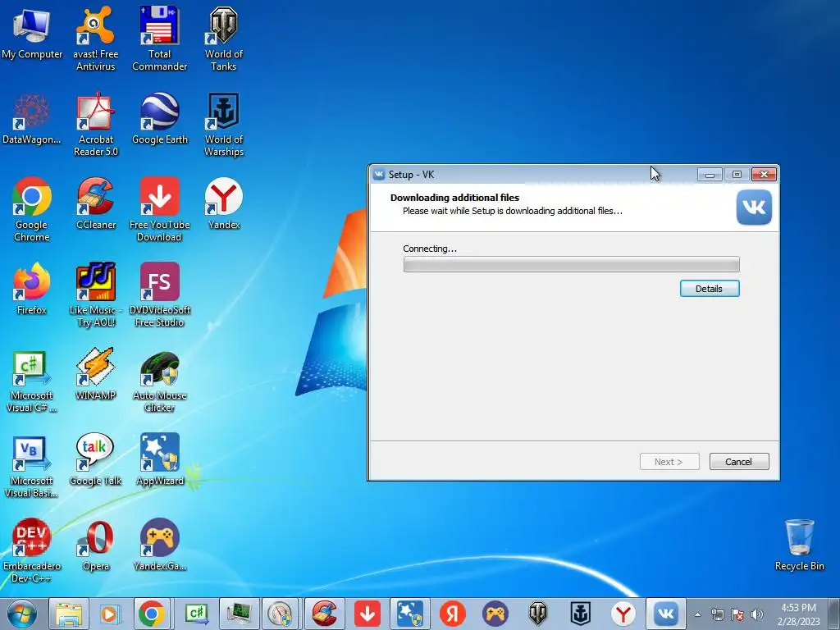Select Auto Mouse Clicker desktop icon
Screen dimensions: 840x630
[160, 381]
